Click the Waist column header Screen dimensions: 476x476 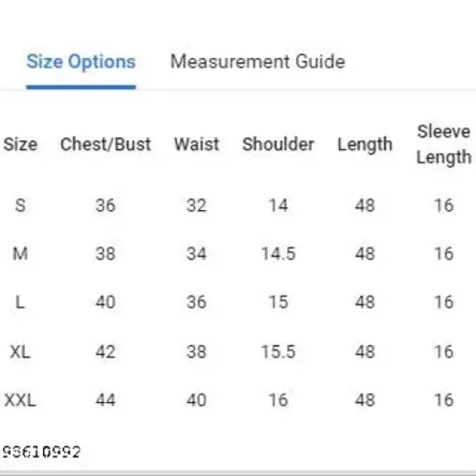pos(197,144)
